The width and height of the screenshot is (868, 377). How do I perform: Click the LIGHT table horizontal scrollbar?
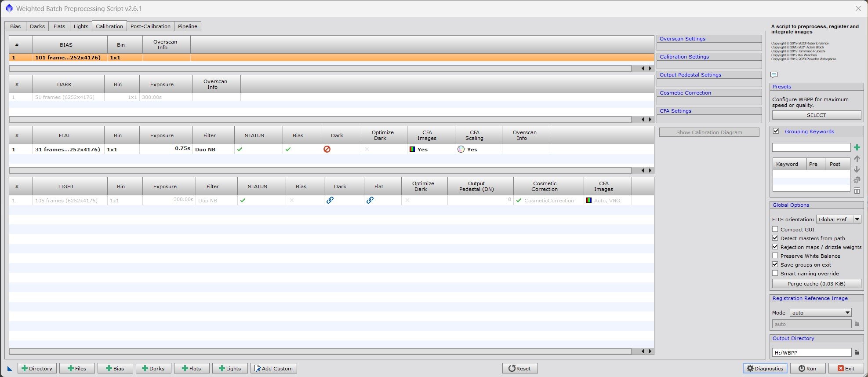coord(320,351)
